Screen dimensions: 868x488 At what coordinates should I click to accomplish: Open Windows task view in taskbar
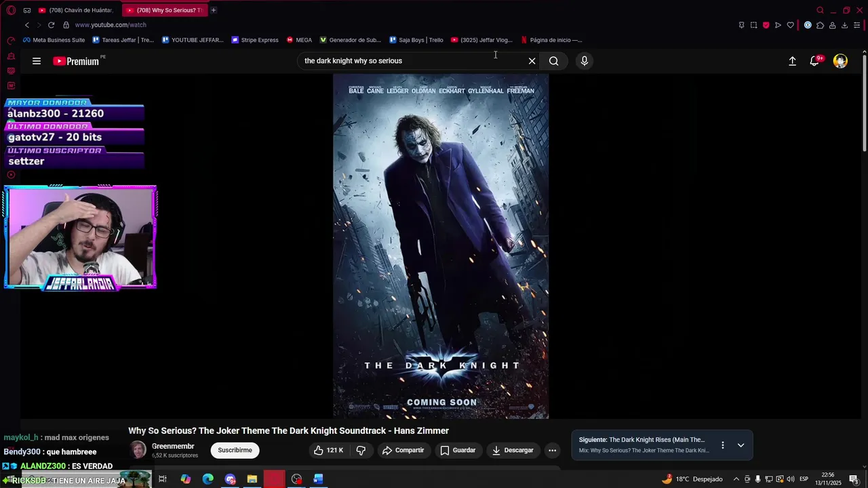[163, 479]
